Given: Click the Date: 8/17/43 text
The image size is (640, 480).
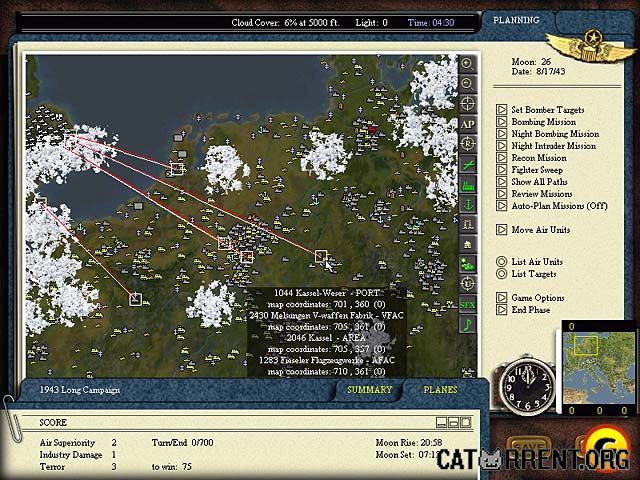Looking at the screenshot, I should pos(538,71).
